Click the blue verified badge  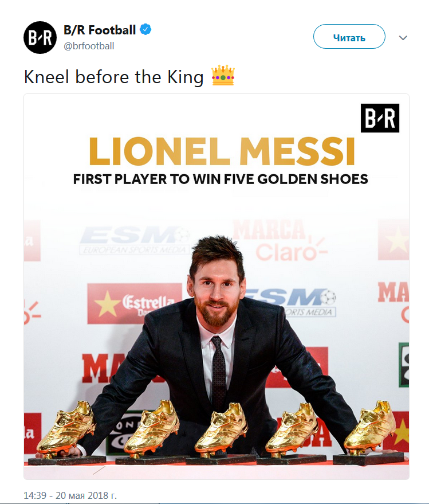[147, 30]
